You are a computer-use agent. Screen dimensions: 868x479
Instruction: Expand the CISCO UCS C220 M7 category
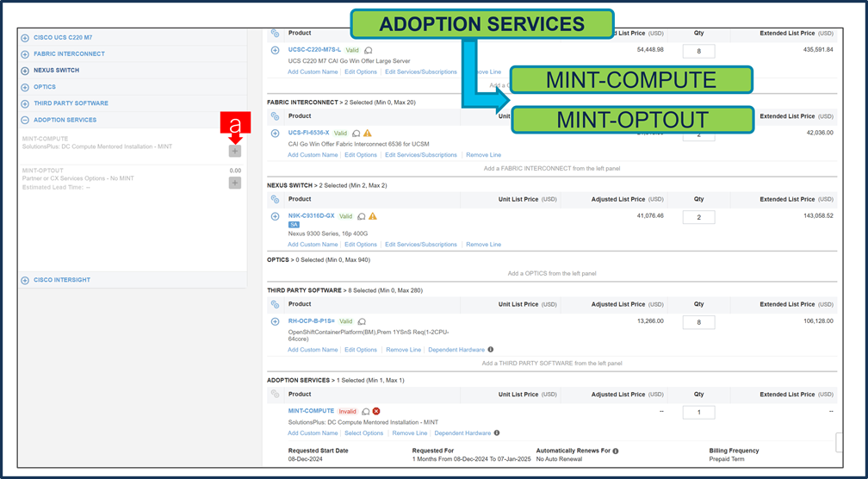[25, 38]
